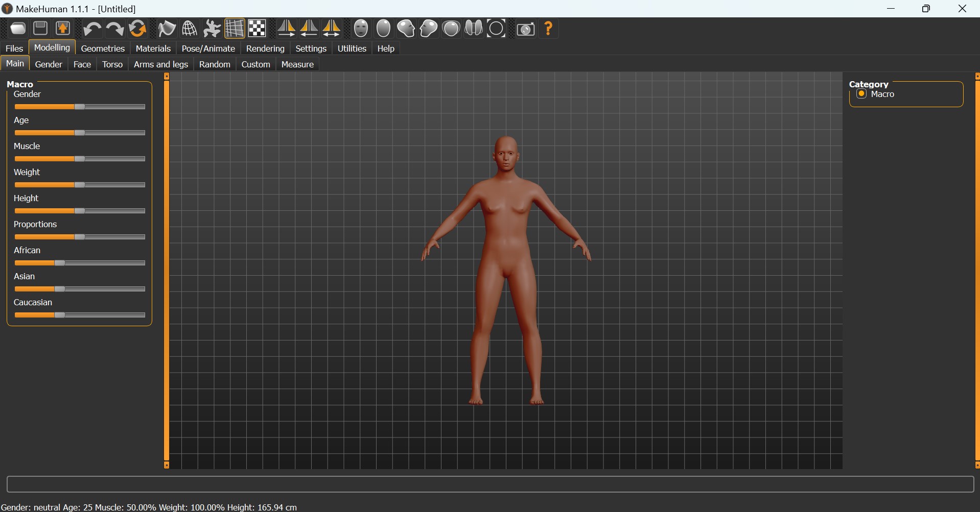Viewport: 980px width, 512px height.
Task: Open the Geometries tab
Action: 103,48
